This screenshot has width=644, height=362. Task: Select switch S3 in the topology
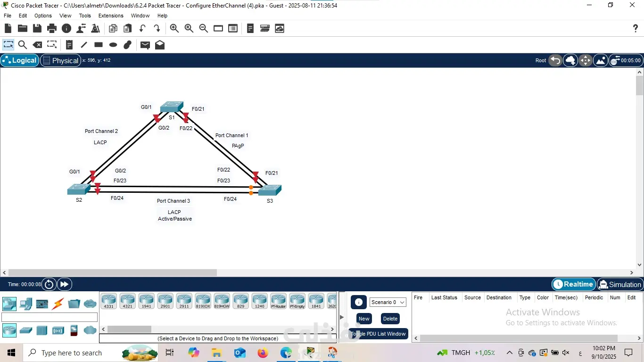point(270,190)
